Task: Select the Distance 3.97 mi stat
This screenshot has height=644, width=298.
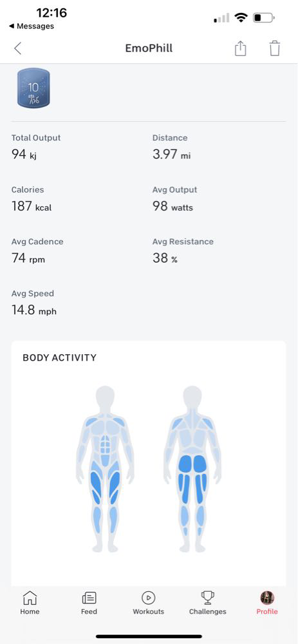Action: [172, 147]
